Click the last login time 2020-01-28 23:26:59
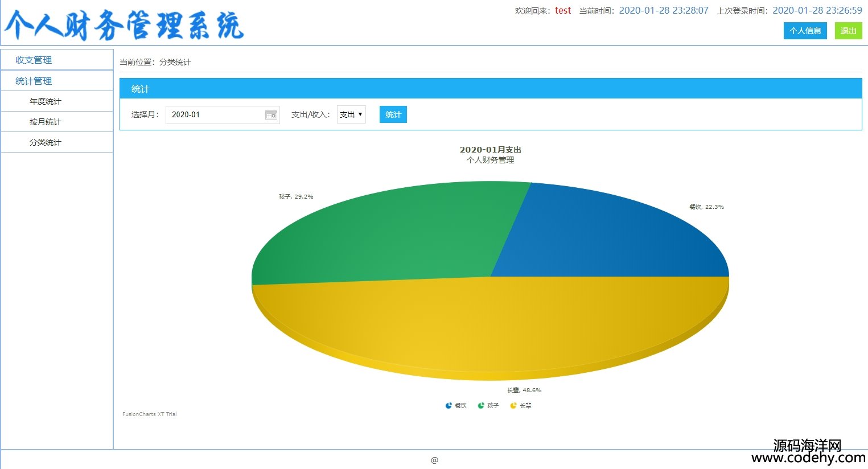 [x=817, y=10]
